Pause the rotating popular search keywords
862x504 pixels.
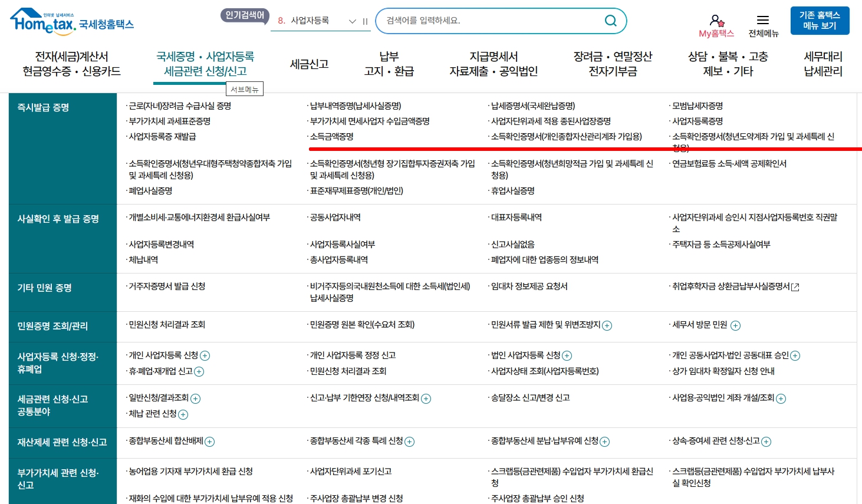pyautogui.click(x=364, y=20)
